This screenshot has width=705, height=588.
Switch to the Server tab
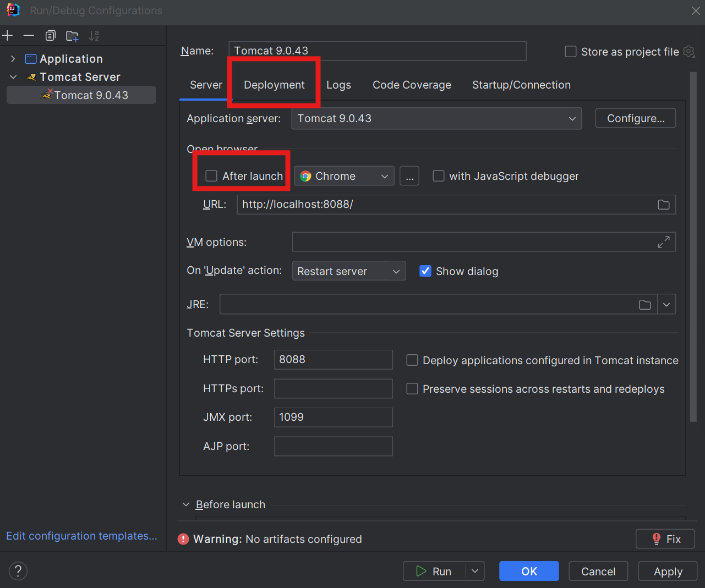206,85
